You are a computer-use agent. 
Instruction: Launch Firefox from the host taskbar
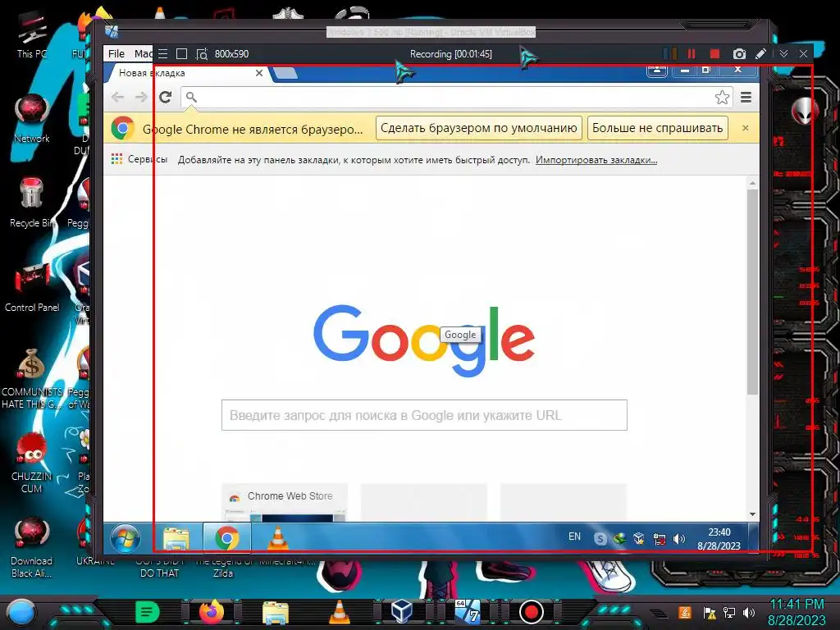coord(212,612)
